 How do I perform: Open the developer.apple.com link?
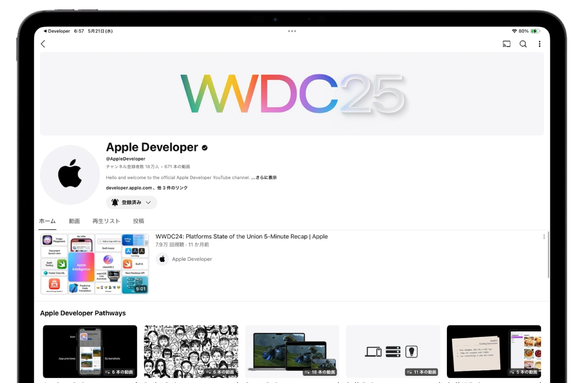pos(129,188)
